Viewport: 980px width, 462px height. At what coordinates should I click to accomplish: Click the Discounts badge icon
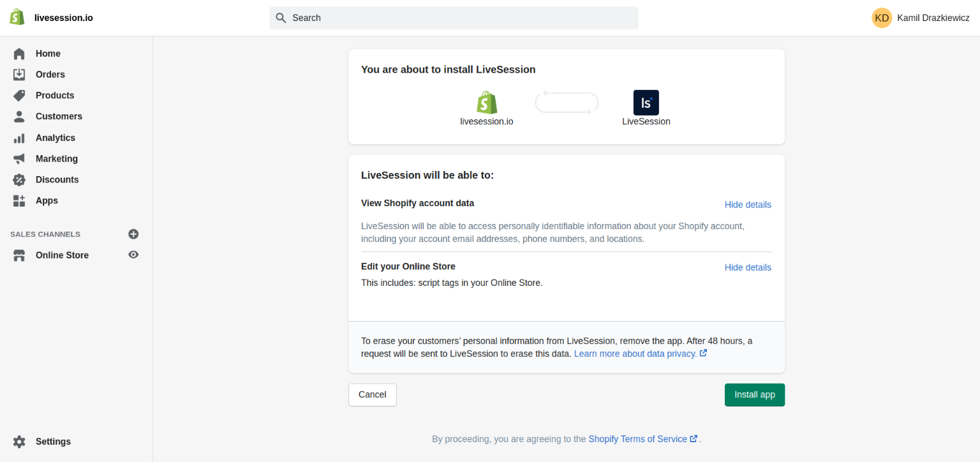pos(19,180)
